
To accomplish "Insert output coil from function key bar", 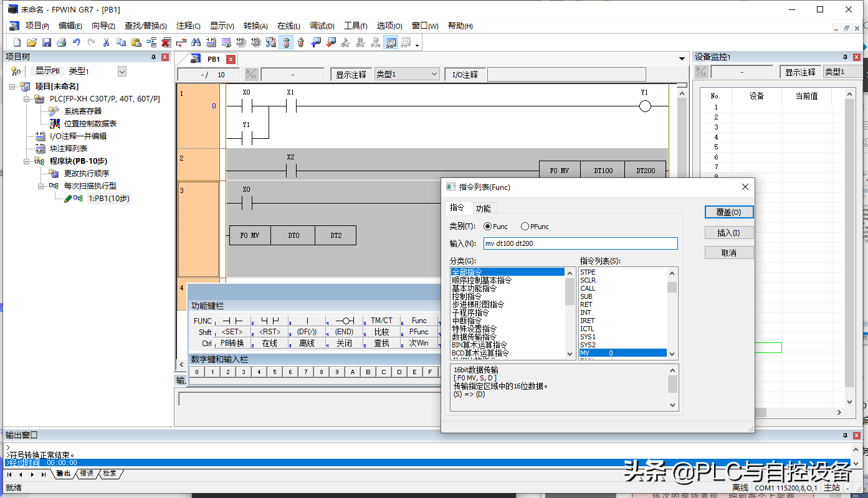I will (x=344, y=321).
